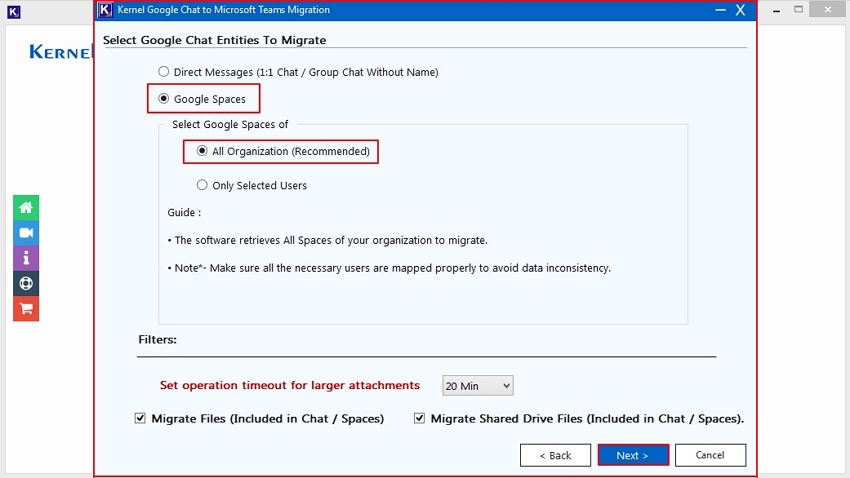Viewport: 850px width, 478px height.
Task: Click the Cancel button
Action: (710, 455)
